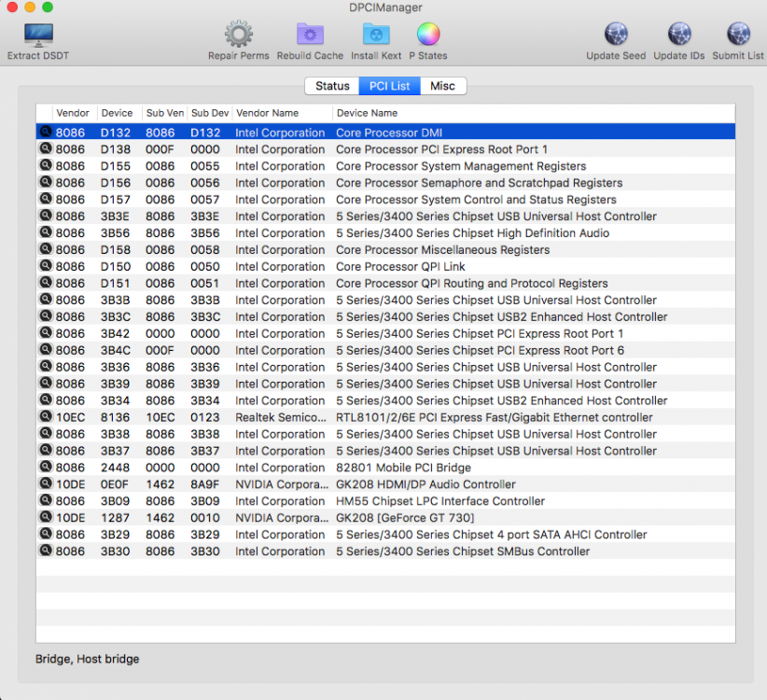This screenshot has width=767, height=700.
Task: Select the Core Processor QPI Link row
Action: [385, 267]
